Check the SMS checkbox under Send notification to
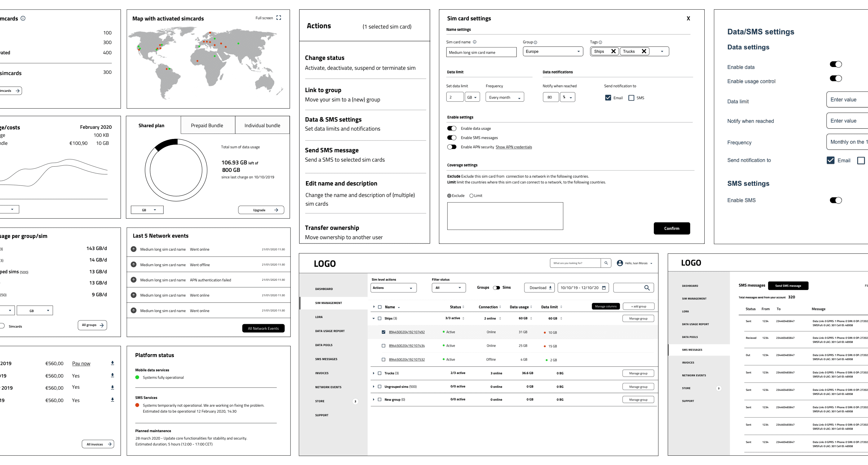868x465 pixels. point(631,97)
